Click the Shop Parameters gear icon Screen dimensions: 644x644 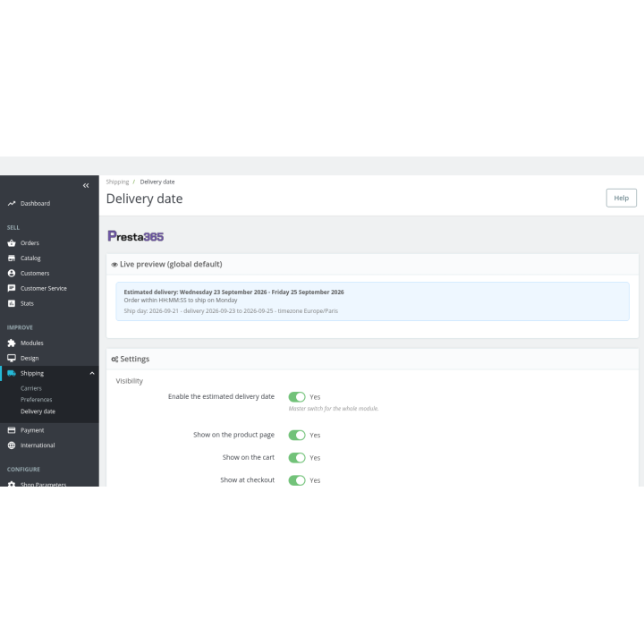coord(12,484)
